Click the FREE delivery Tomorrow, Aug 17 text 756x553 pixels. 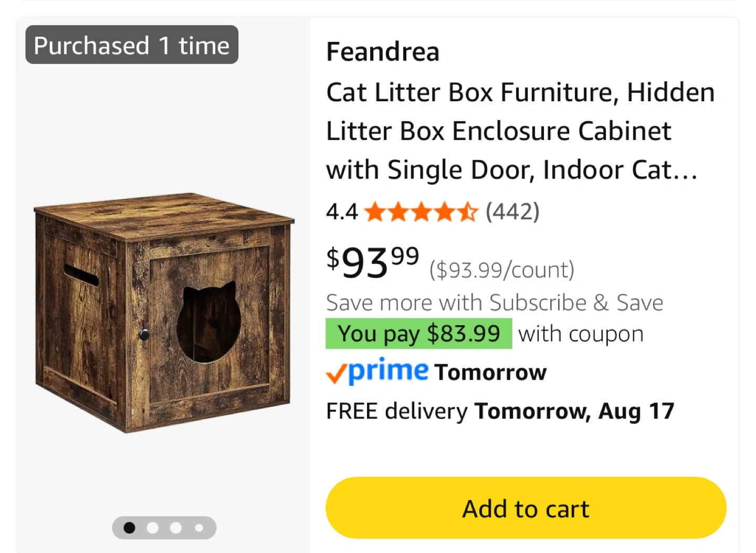500,411
